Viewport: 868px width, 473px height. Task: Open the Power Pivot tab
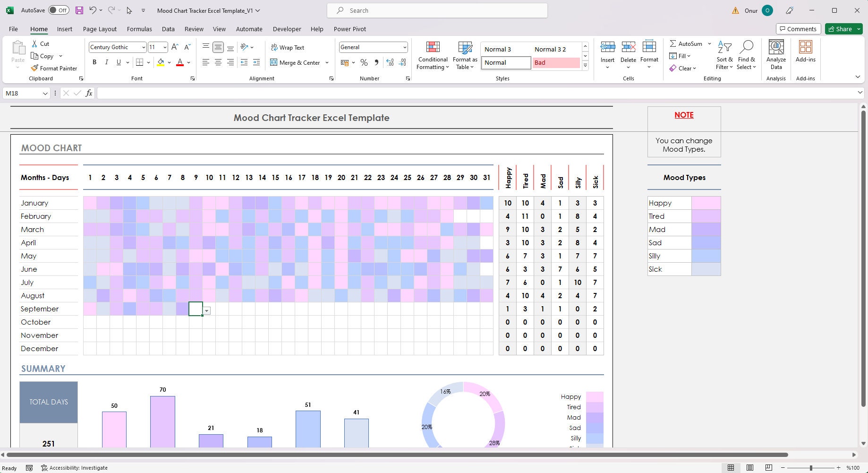click(349, 29)
